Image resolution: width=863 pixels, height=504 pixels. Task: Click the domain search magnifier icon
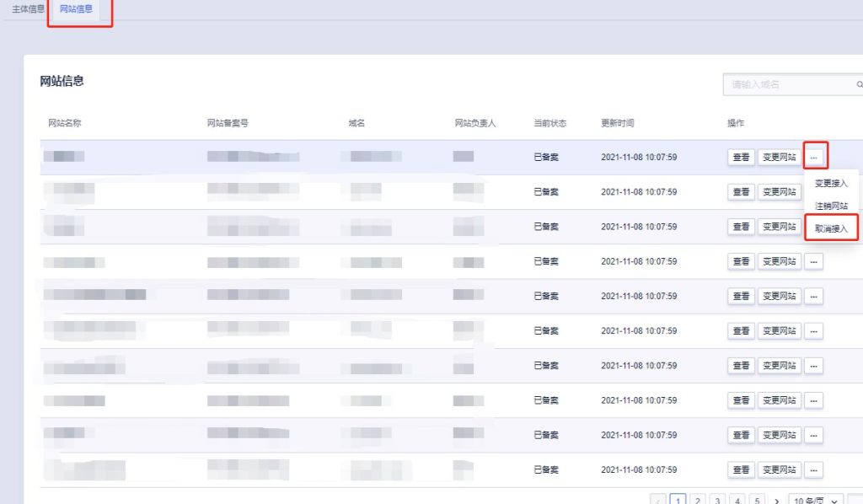858,84
